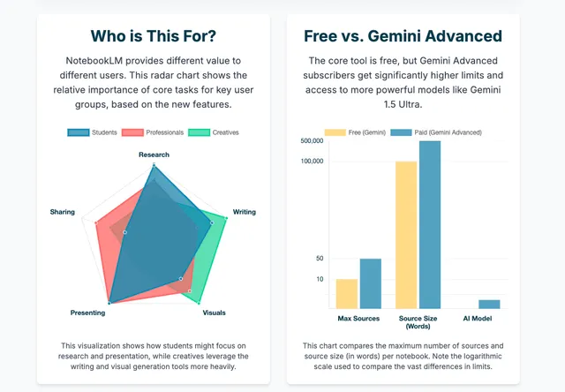The width and height of the screenshot is (565, 392).
Task: Click the yellow Free bar for Max Sources
Action: (347, 293)
